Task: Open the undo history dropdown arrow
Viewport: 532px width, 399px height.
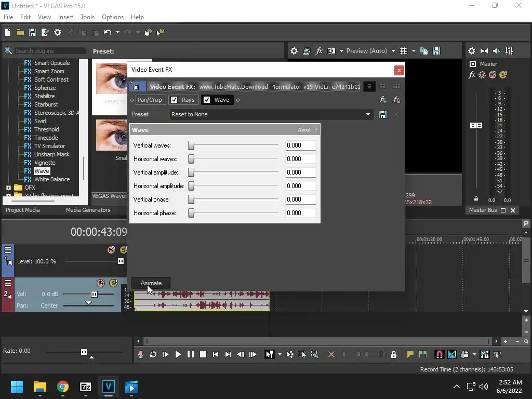Action: [x=117, y=32]
